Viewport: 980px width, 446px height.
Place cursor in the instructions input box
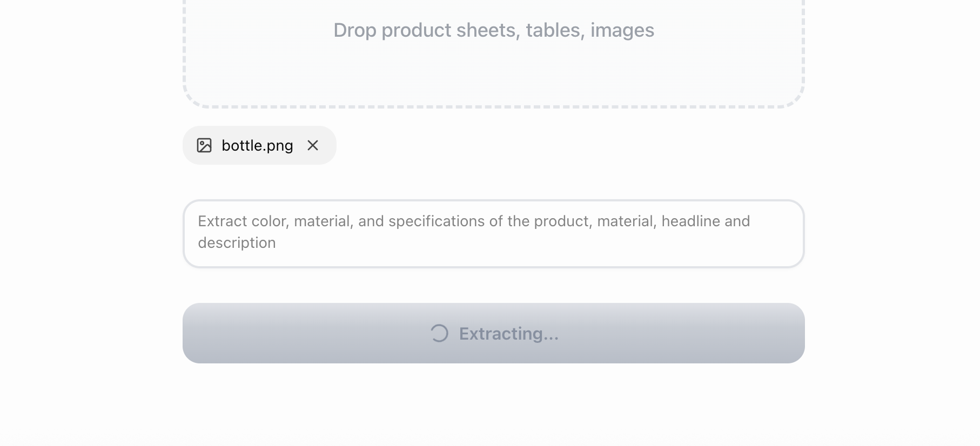pyautogui.click(x=493, y=233)
